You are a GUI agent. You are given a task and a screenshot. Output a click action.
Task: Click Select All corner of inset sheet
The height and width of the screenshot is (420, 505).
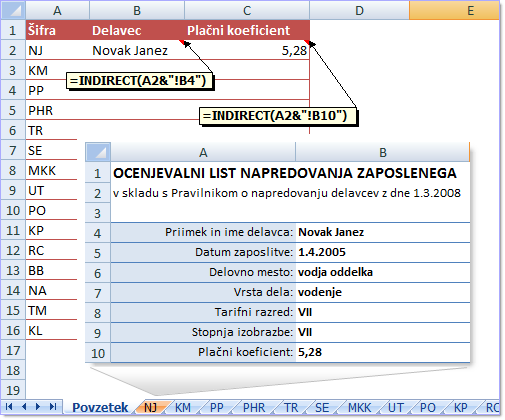(98, 152)
